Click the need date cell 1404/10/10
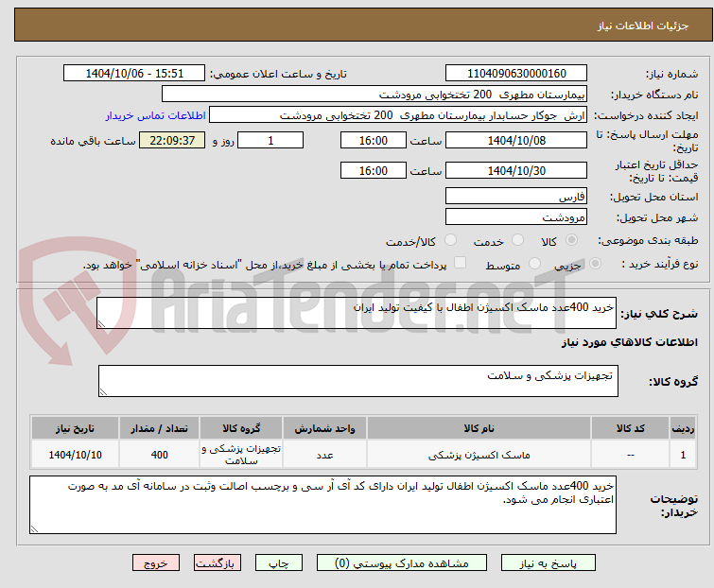Screen dimensions: 714x588 [x=75, y=454]
